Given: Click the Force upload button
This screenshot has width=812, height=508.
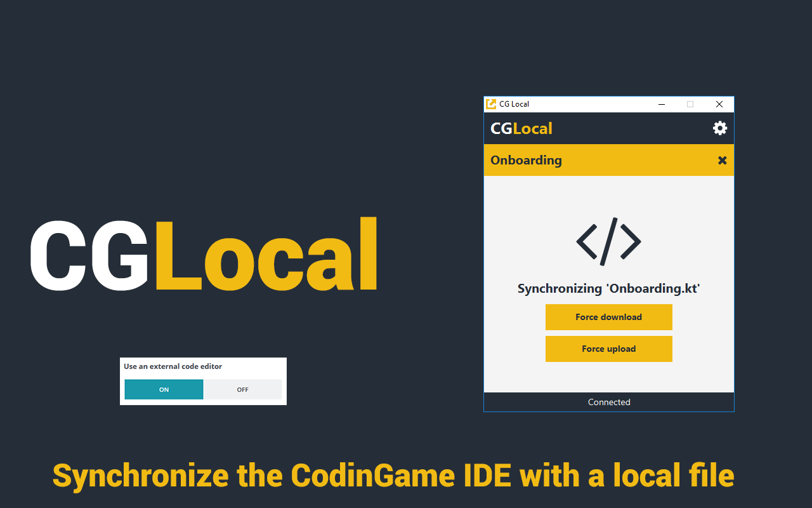Looking at the screenshot, I should (x=608, y=349).
